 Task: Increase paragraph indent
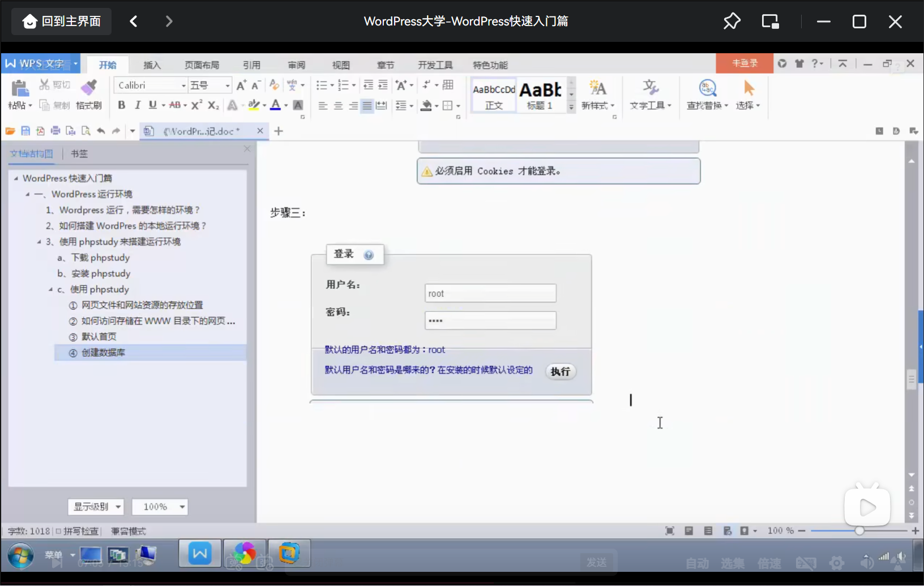point(383,85)
